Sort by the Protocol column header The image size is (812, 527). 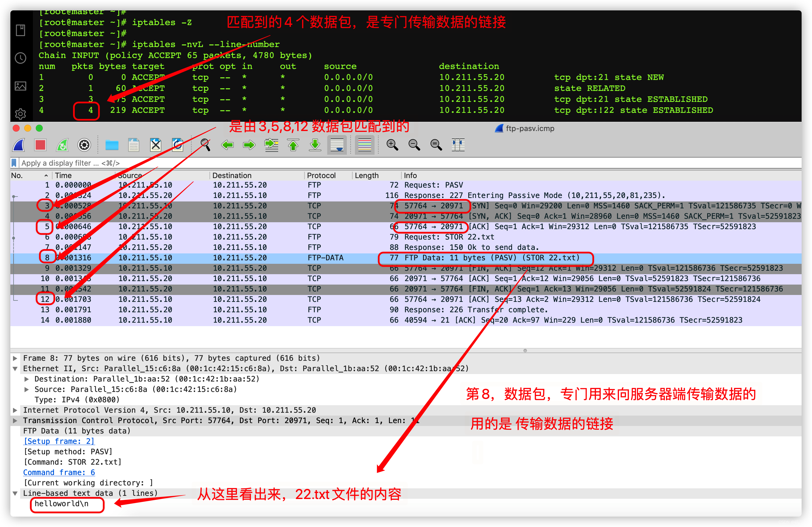[x=328, y=175]
